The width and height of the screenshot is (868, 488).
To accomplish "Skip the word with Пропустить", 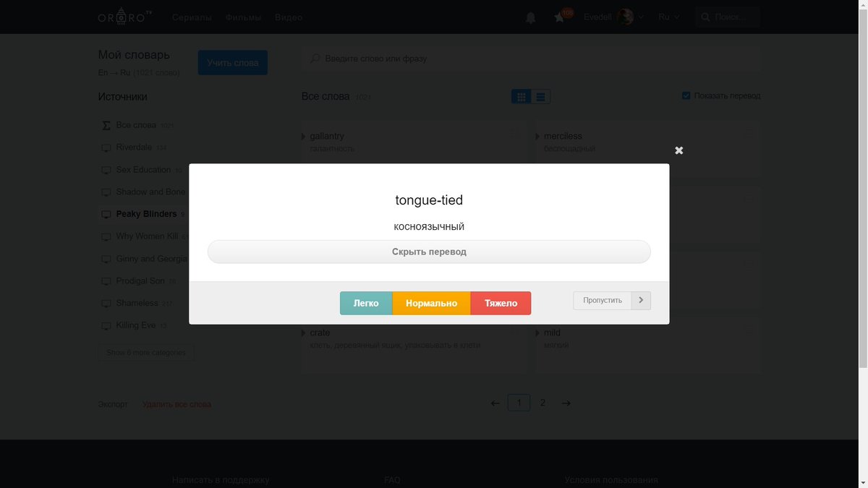I will (603, 301).
